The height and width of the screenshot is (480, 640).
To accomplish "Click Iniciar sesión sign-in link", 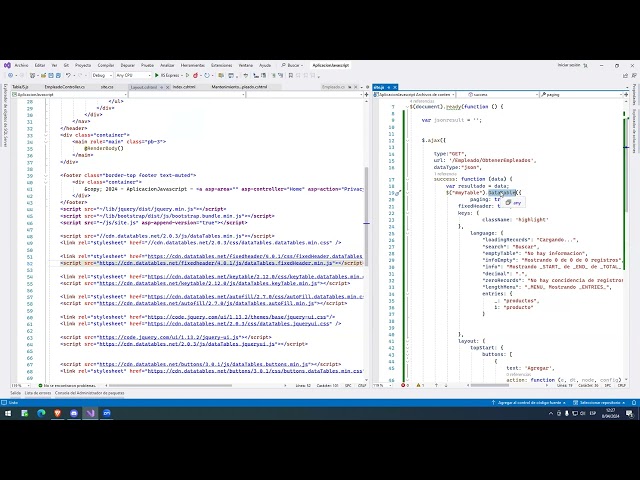I will pyautogui.click(x=569, y=65).
